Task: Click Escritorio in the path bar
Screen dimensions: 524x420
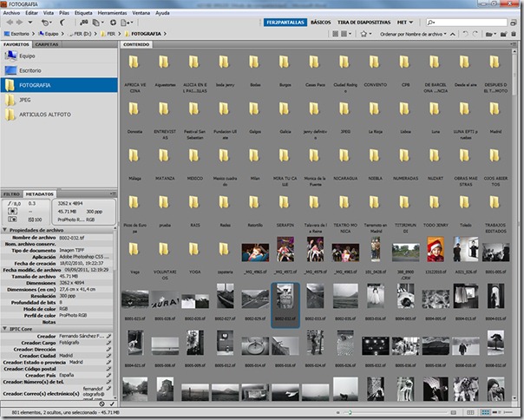Action: click(x=16, y=34)
